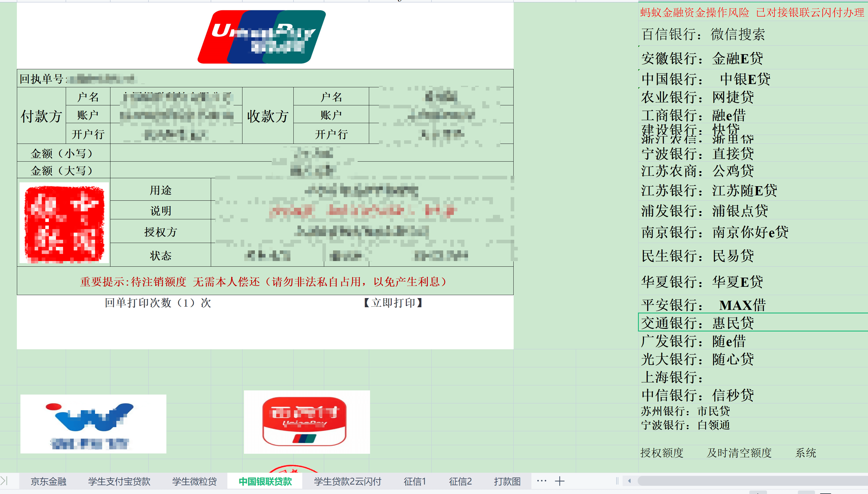Screen dimensions: 868x494
Task: Switch to the 京东金融 sheet tab
Action: click(x=48, y=482)
